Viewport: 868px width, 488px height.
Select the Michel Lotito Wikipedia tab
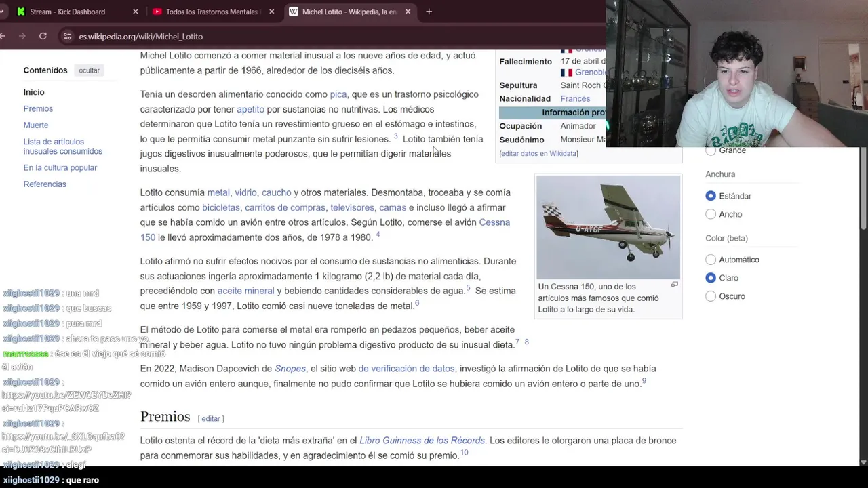coord(349,12)
